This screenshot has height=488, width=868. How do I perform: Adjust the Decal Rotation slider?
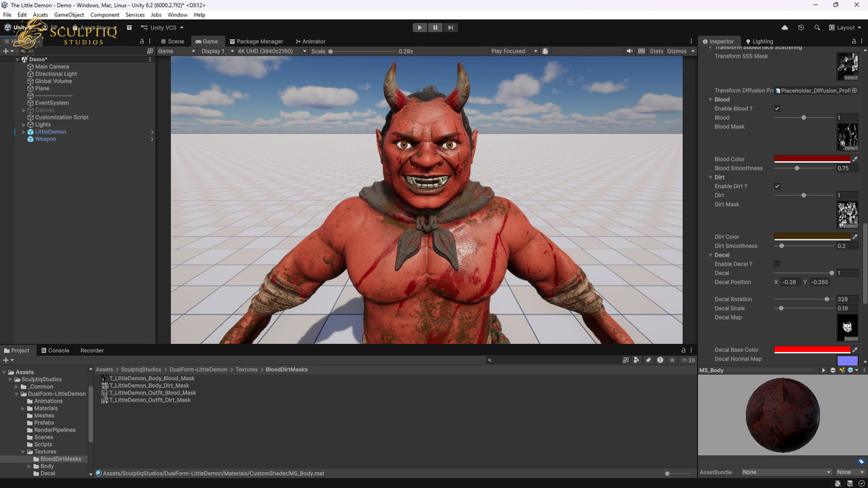tap(803, 299)
